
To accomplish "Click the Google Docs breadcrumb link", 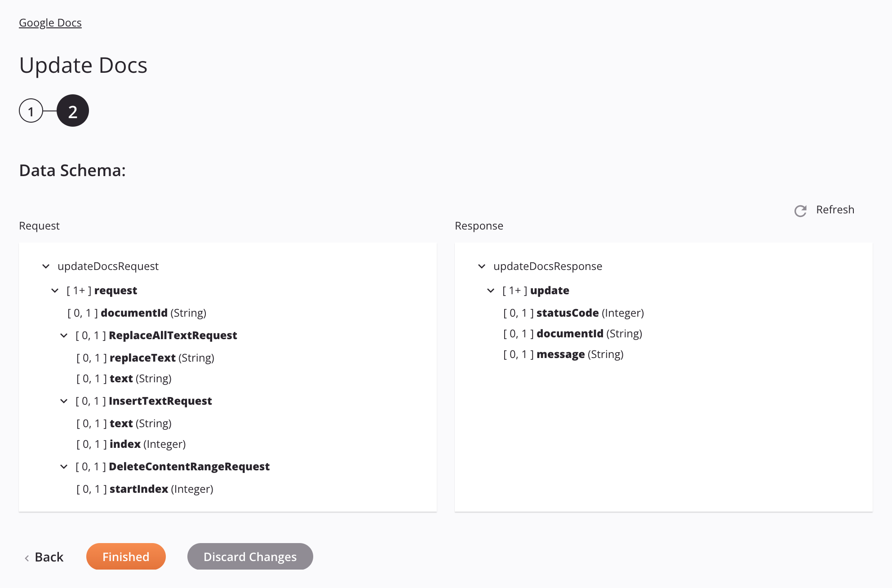I will (x=50, y=22).
